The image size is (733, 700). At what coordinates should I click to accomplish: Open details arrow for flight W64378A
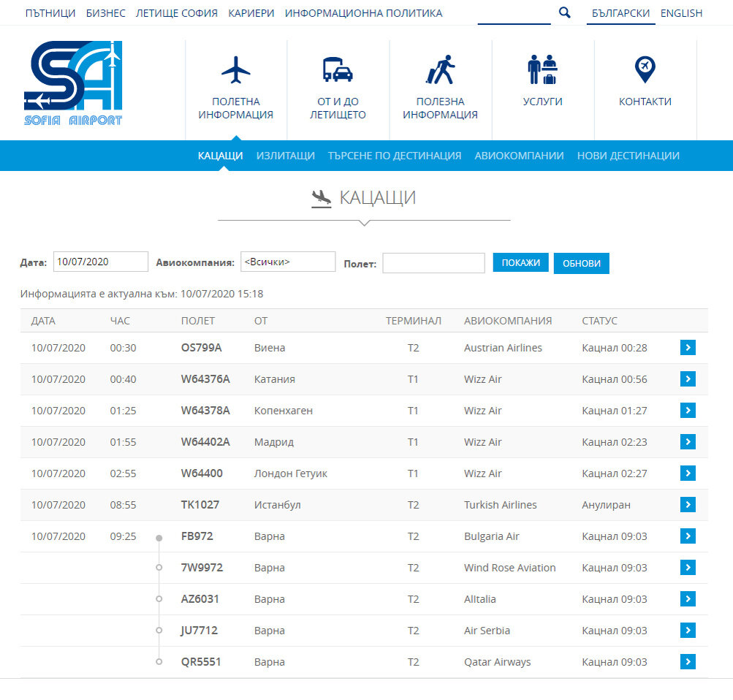[x=688, y=410]
